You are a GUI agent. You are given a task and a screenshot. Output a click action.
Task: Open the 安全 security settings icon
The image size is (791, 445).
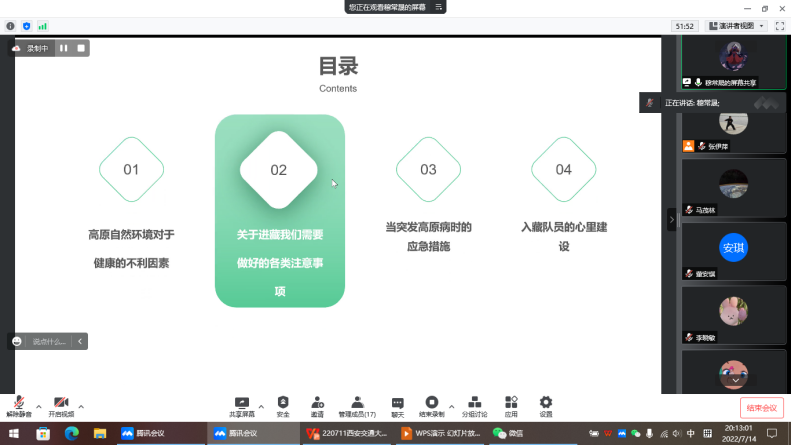(283, 402)
